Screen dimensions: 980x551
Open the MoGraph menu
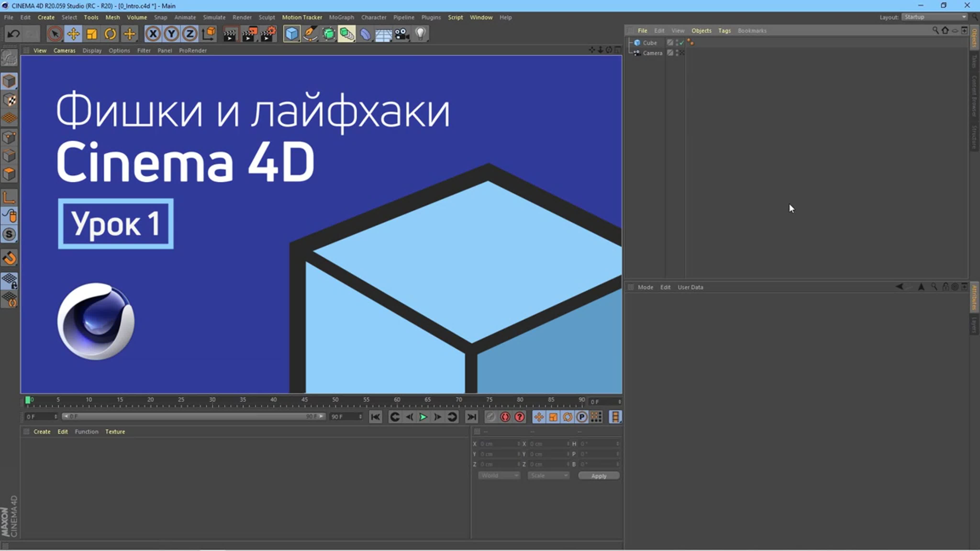341,17
